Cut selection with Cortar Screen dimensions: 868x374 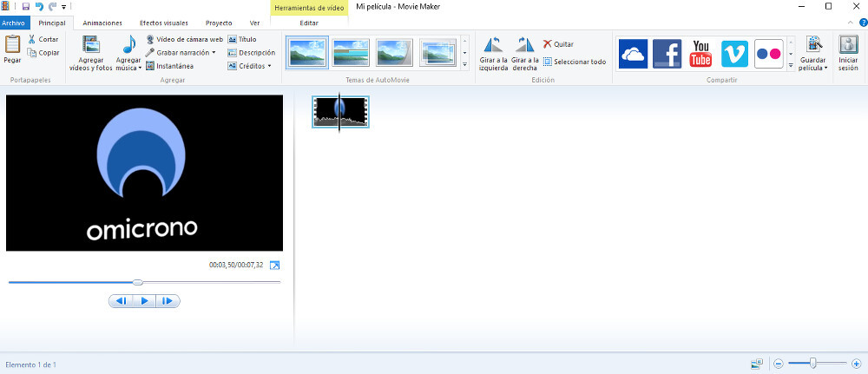coord(43,39)
